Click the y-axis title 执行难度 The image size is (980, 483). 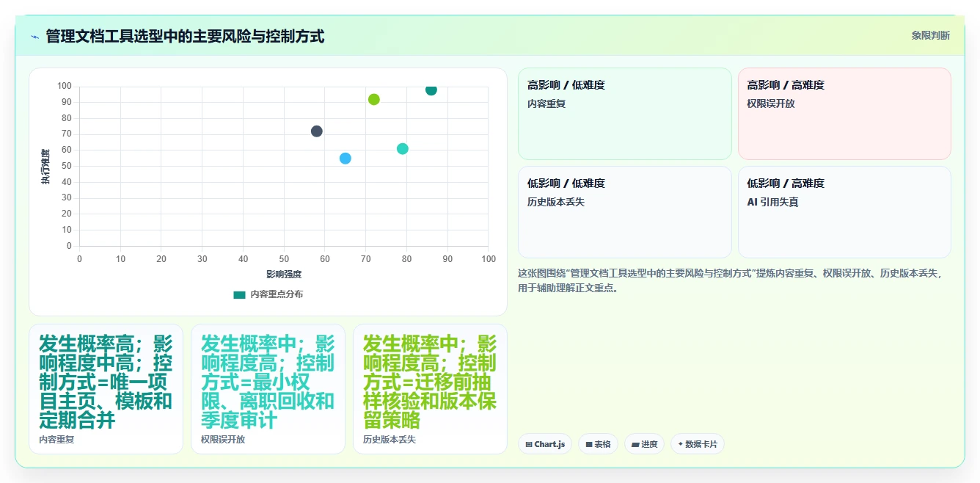(x=45, y=166)
